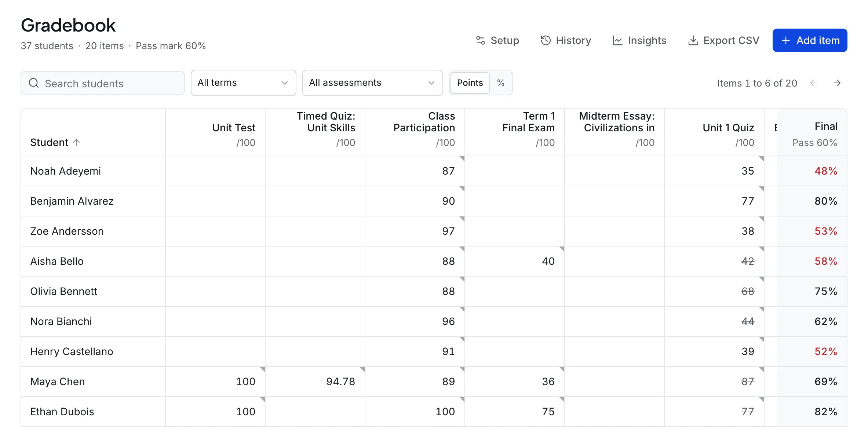Click student name Noah Adeyemi
The width and height of the screenshot is (868, 427).
65,171
